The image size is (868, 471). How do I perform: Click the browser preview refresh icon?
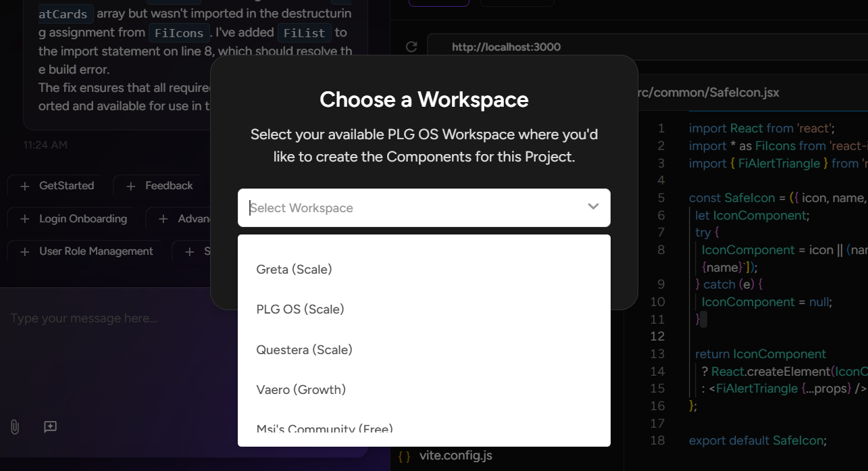pyautogui.click(x=411, y=47)
